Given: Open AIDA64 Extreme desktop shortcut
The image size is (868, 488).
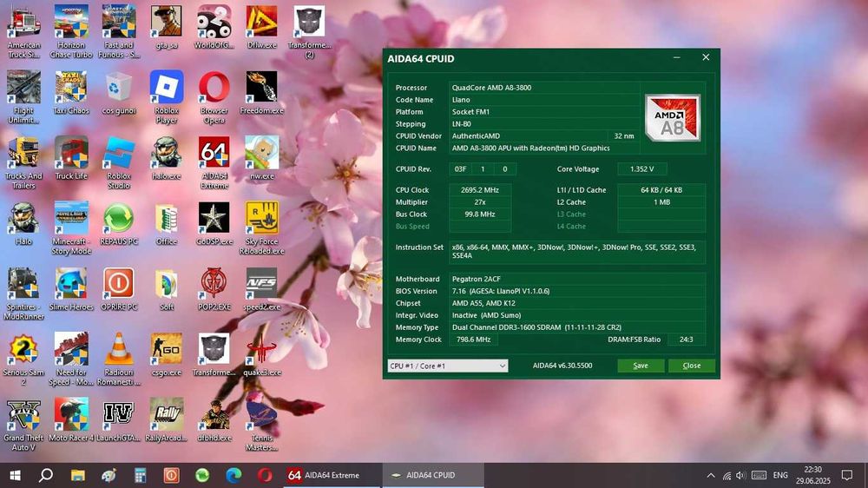Looking at the screenshot, I should (x=214, y=162).
